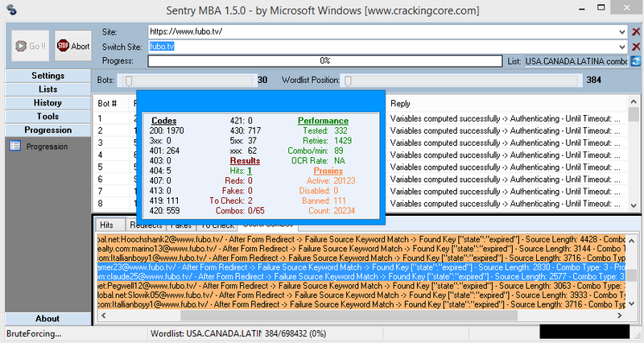
Task: Select the Progression section header
Action: click(x=47, y=130)
